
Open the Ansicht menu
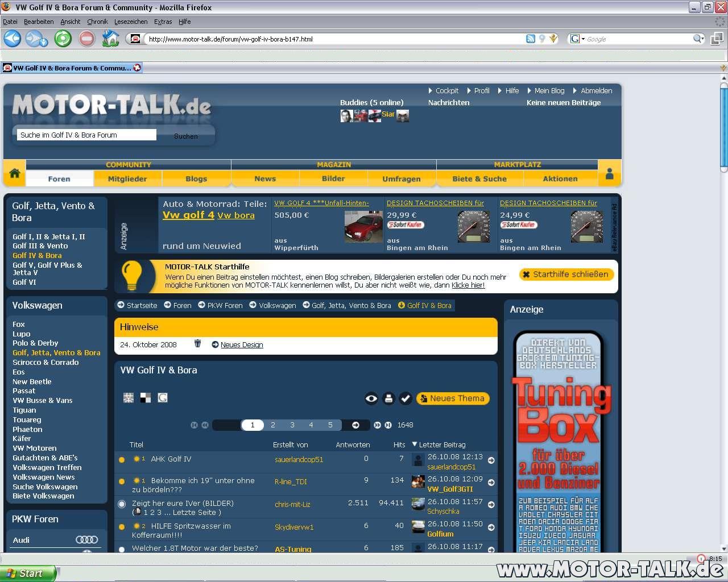pos(71,22)
